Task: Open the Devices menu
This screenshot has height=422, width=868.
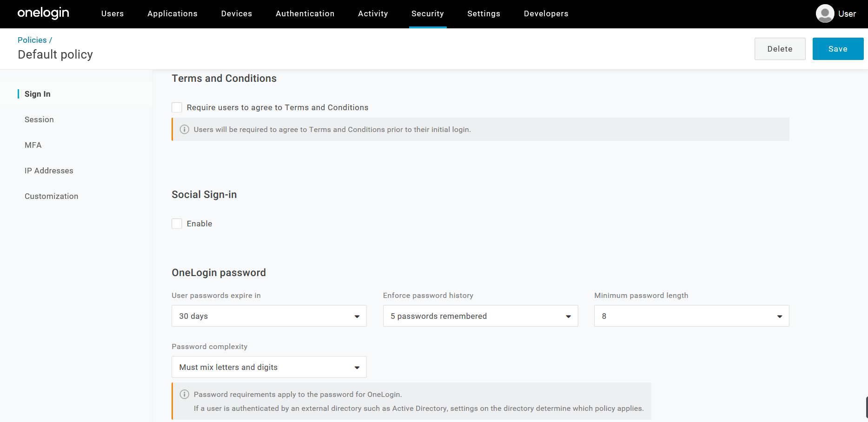Action: [x=237, y=13]
